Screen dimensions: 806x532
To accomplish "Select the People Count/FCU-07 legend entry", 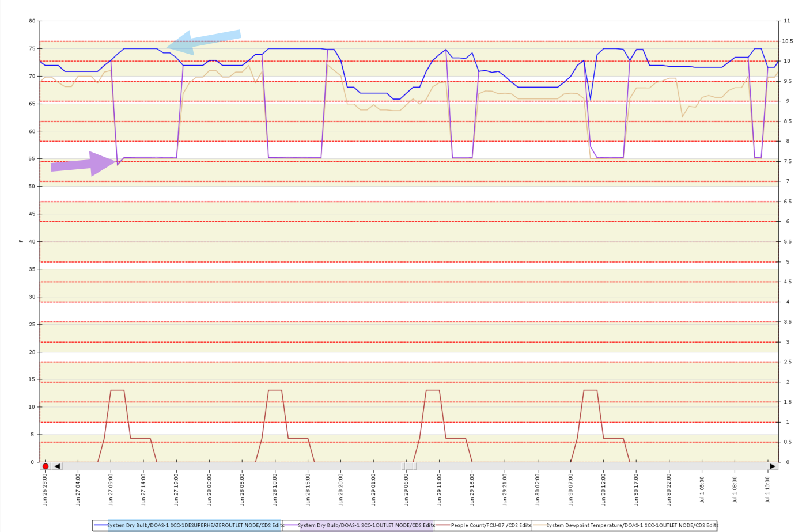I will point(484,525).
